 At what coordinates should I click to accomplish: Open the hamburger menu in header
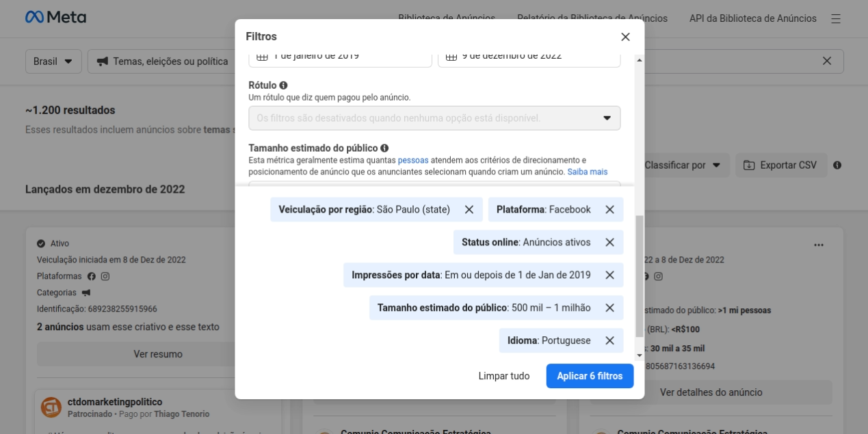click(836, 18)
